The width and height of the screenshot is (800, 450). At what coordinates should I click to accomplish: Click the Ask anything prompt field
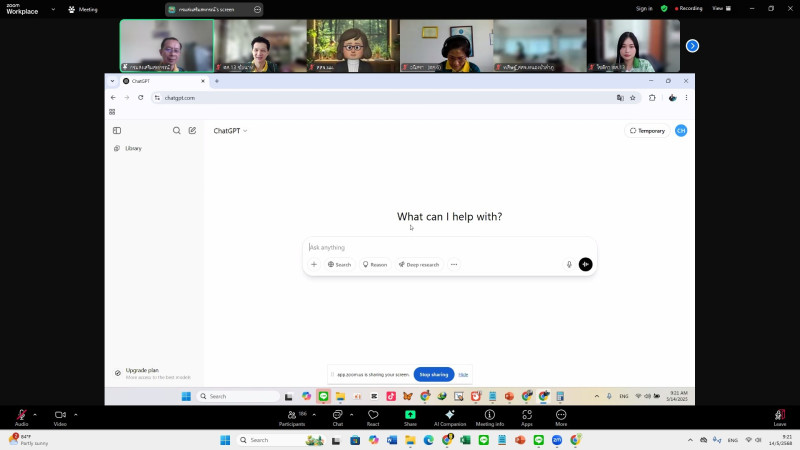(449, 247)
